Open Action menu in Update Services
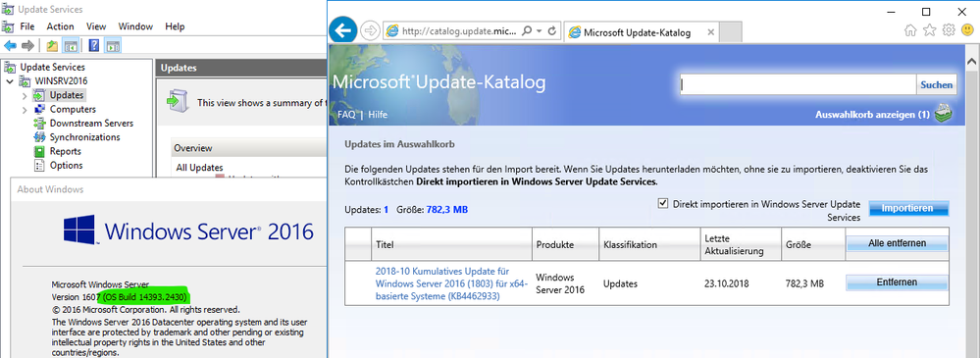The height and width of the screenshot is (358, 980). 60,26
